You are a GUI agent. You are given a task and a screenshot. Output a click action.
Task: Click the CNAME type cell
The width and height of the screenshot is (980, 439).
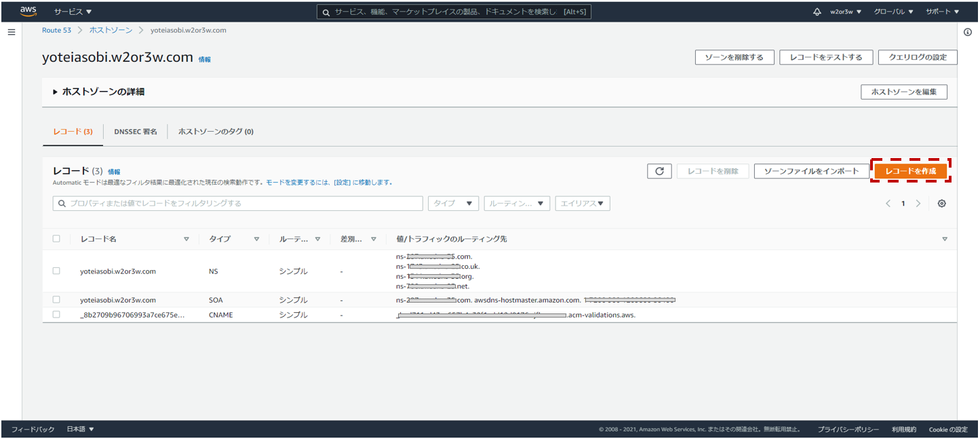(x=221, y=315)
